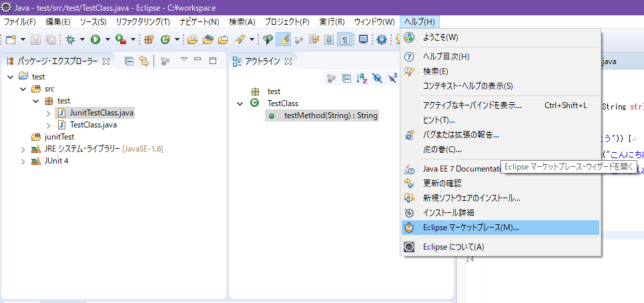Close the アウトライン tab

coord(288,61)
